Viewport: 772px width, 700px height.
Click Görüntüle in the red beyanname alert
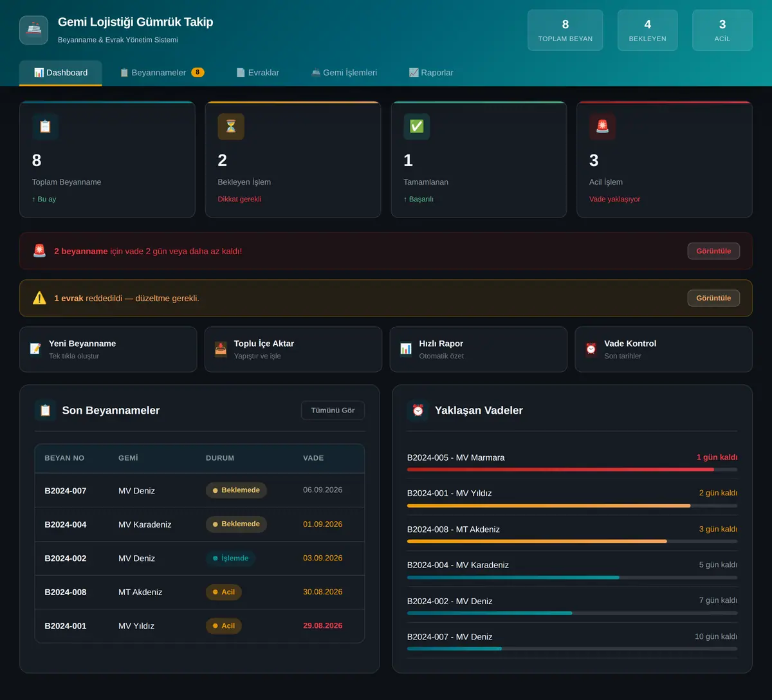coord(713,251)
